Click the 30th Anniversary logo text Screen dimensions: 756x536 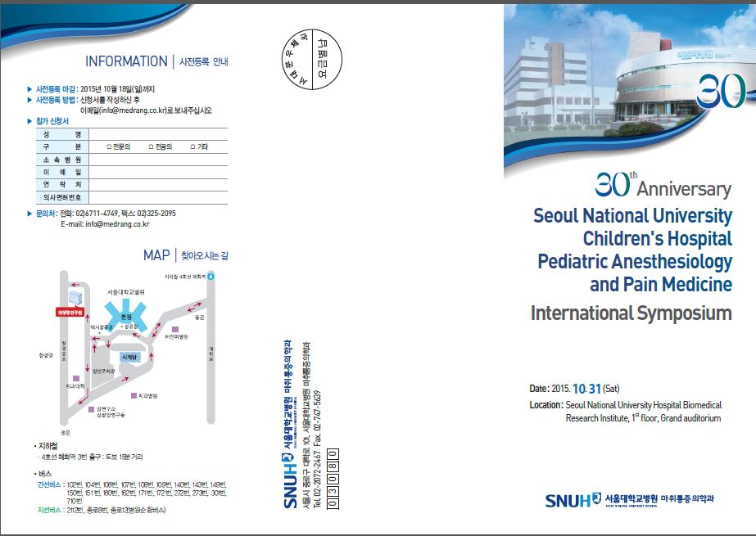663,184
